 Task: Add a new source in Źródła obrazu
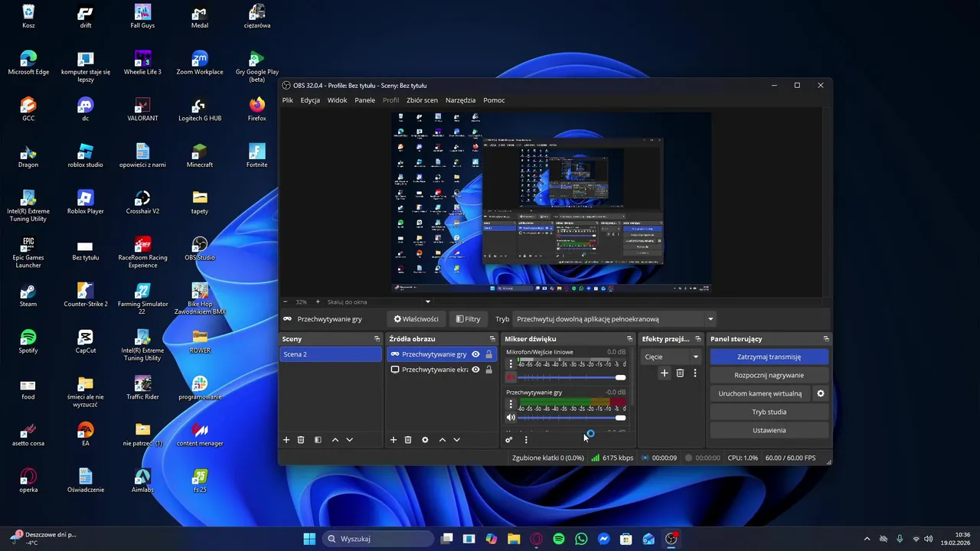tap(394, 440)
